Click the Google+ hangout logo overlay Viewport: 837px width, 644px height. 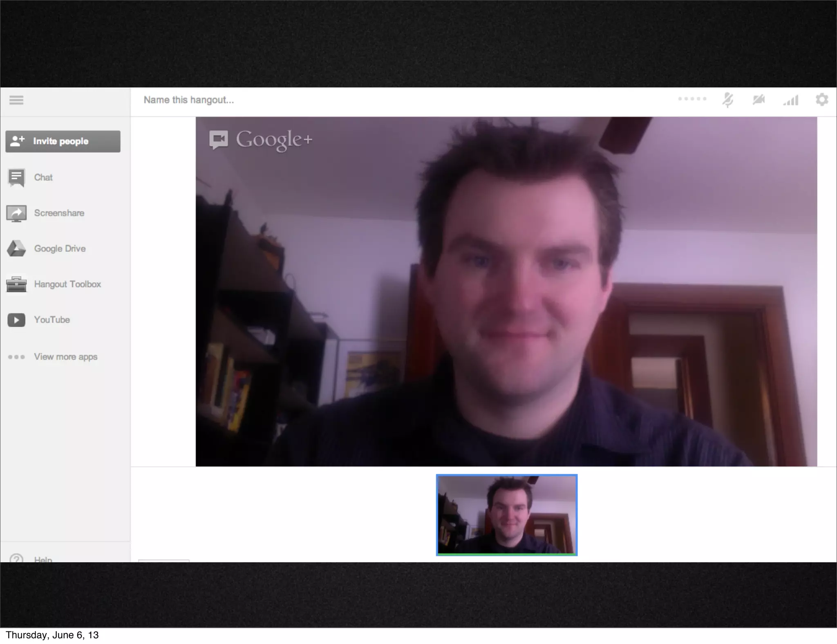261,140
